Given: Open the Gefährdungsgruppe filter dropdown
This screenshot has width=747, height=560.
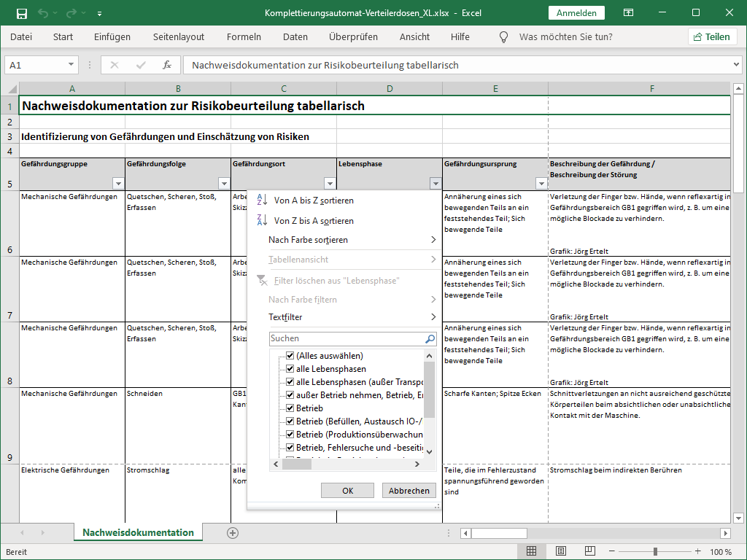Looking at the screenshot, I should coord(118,184).
